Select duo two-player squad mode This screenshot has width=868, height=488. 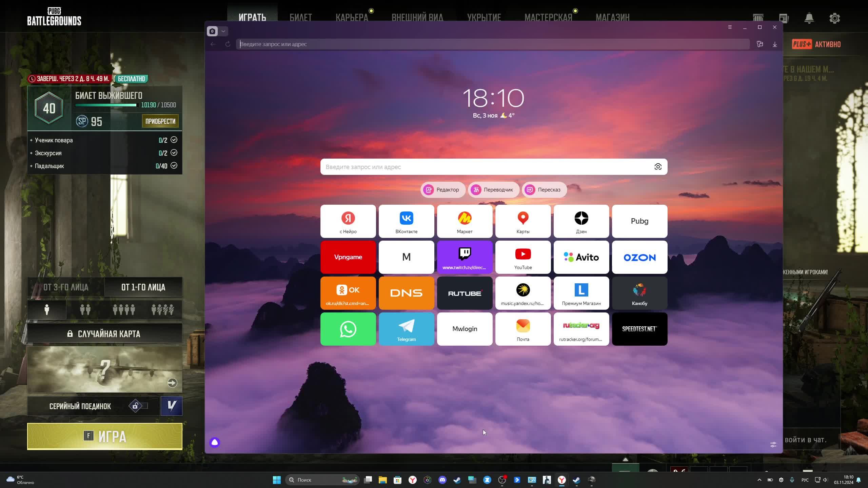click(85, 310)
